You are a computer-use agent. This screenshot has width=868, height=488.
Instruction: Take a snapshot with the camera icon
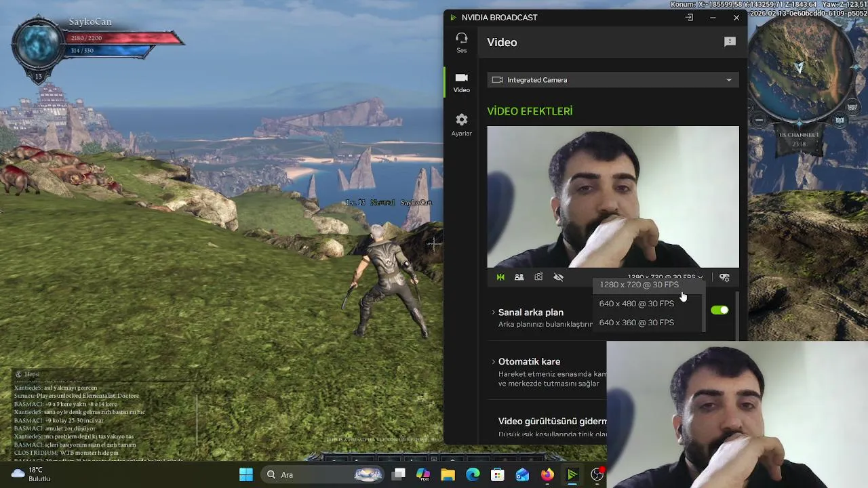pos(538,277)
